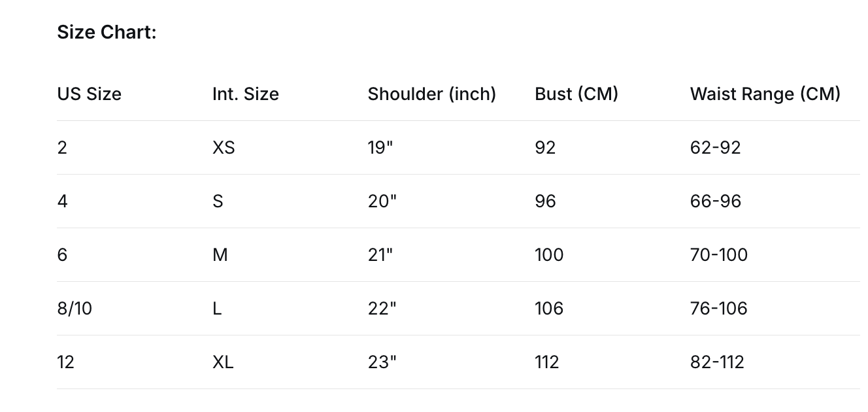This screenshot has height=412, width=868.
Task: Select the bust value 96
Action: (545, 201)
